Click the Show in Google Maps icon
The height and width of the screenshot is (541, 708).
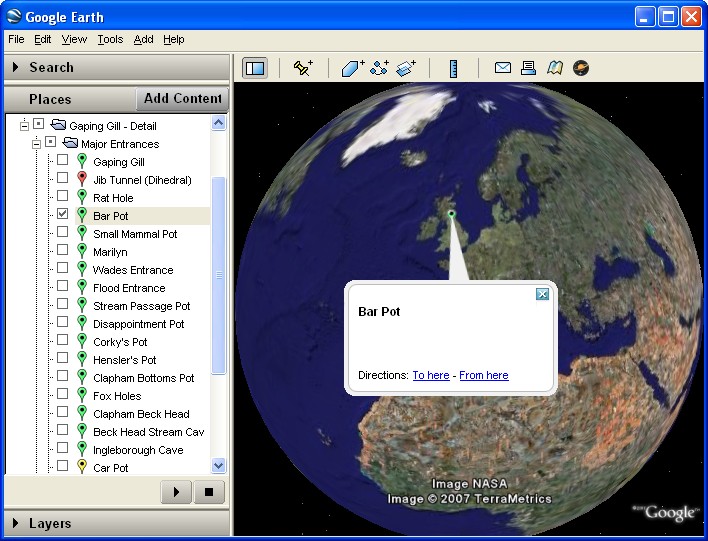pos(555,68)
